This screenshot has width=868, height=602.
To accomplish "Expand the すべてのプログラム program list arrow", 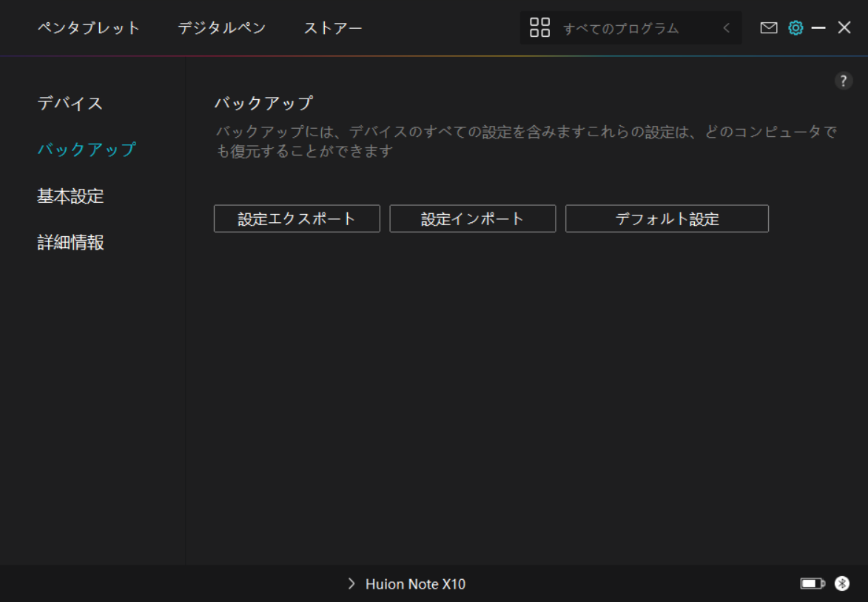I will pos(726,28).
